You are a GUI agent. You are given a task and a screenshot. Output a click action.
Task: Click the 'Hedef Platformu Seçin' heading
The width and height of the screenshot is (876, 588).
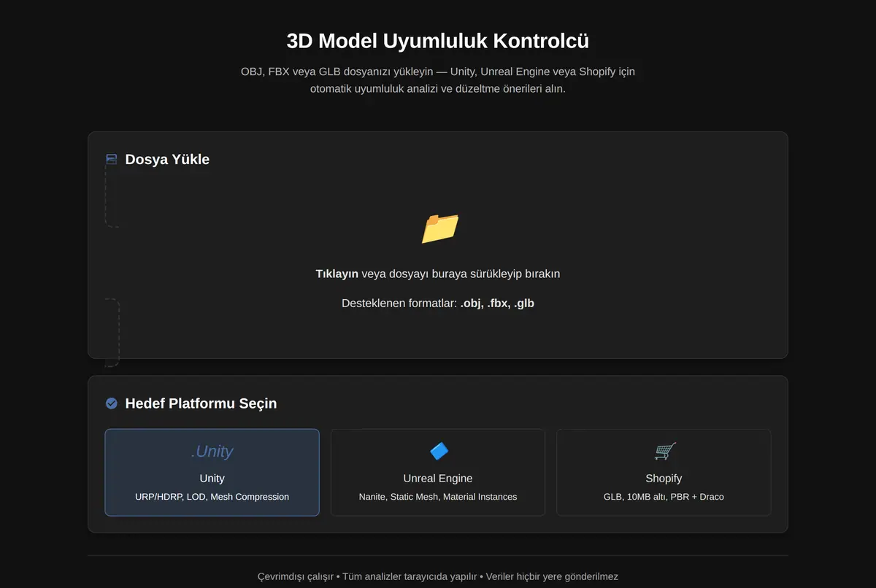pos(201,403)
